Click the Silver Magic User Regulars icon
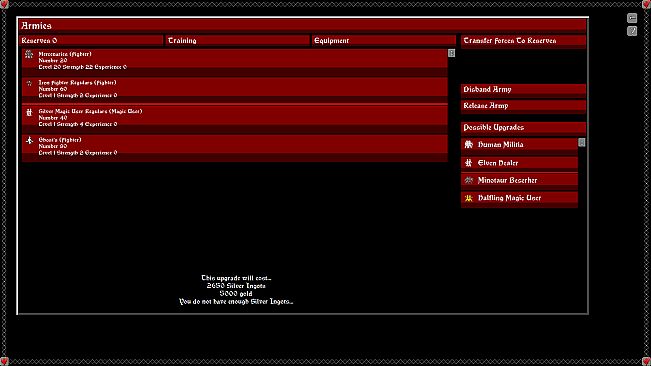The height and width of the screenshot is (366, 651). click(29, 112)
